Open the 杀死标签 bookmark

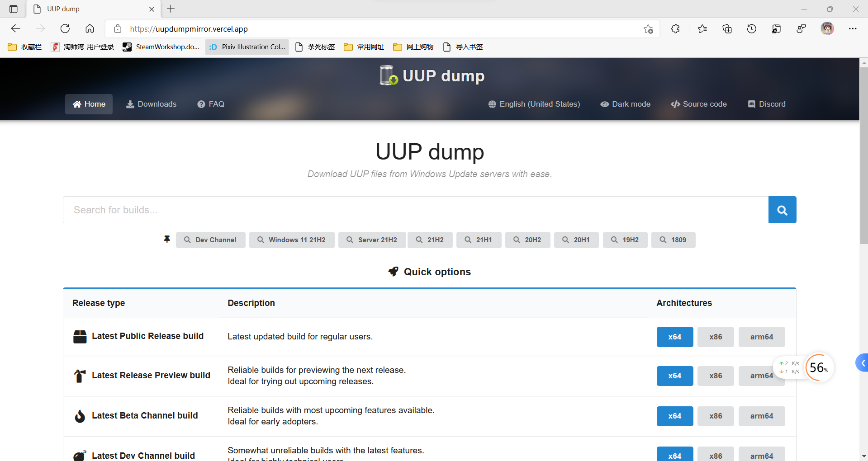tap(315, 47)
